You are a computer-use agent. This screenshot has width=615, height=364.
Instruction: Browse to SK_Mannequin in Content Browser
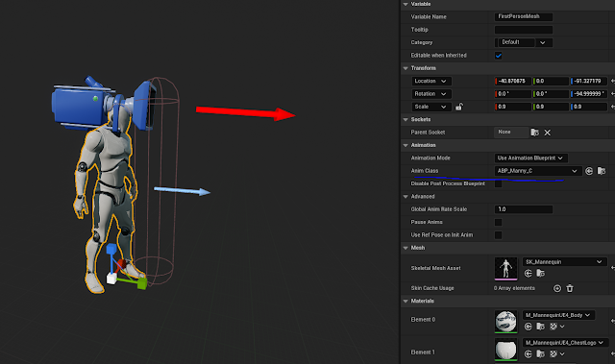[540, 273]
